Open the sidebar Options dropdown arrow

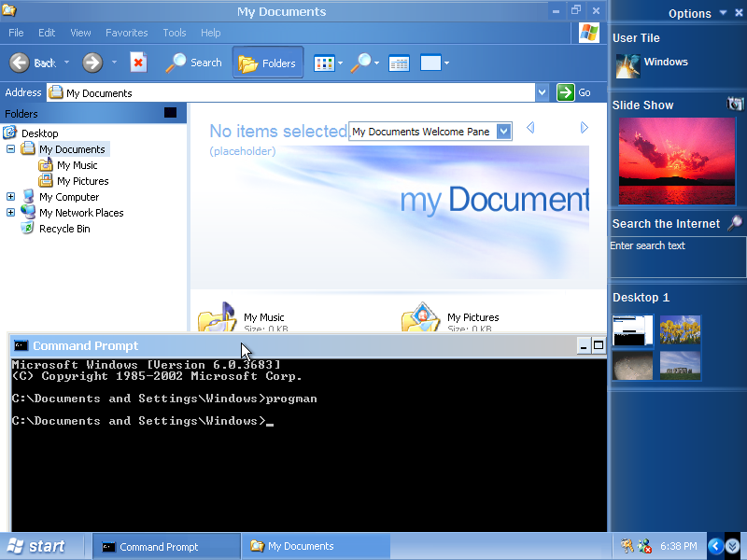point(723,13)
